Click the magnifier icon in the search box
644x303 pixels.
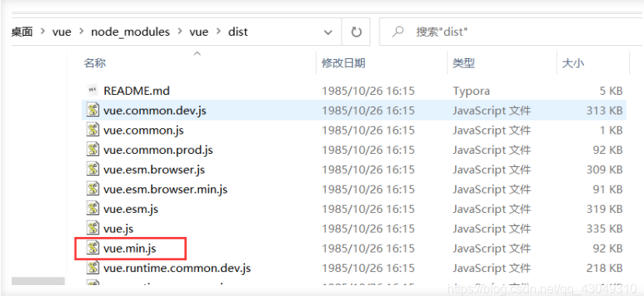[x=397, y=32]
